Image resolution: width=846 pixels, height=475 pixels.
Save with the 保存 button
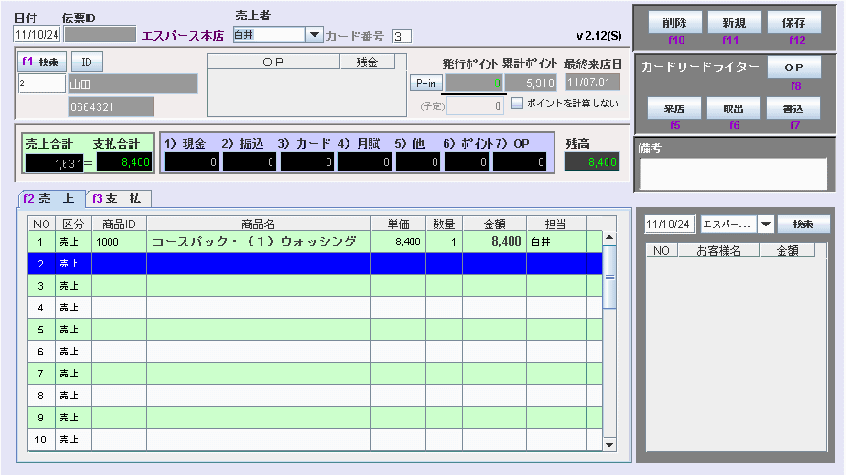coord(795,23)
